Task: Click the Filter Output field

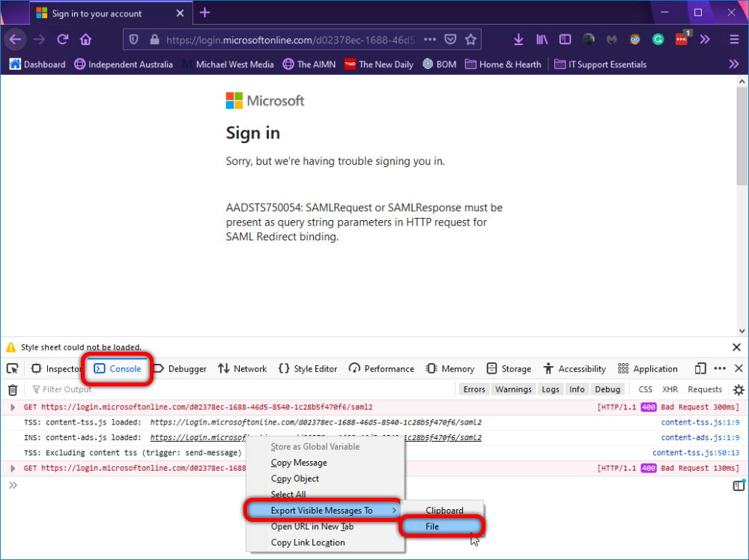Action: coord(239,389)
